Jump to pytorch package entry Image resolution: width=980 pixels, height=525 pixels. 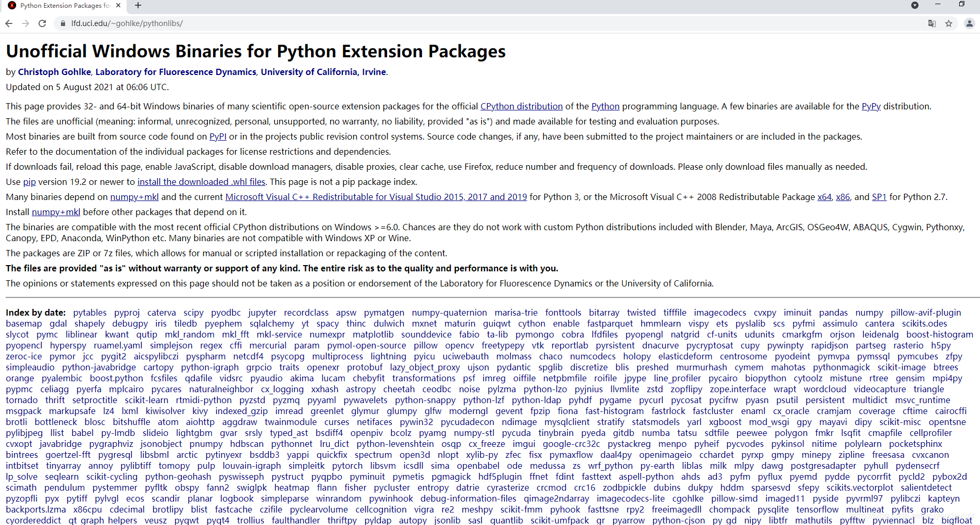(x=347, y=466)
